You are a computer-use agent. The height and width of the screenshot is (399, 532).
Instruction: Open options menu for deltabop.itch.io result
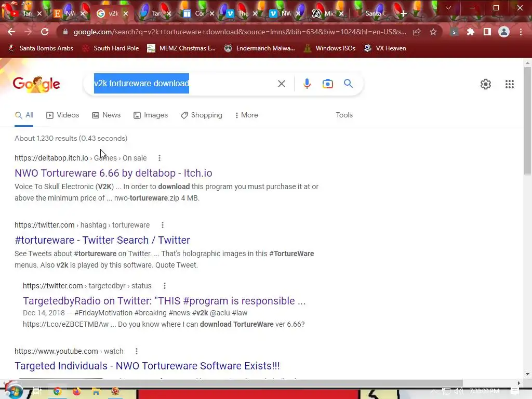pyautogui.click(x=159, y=158)
